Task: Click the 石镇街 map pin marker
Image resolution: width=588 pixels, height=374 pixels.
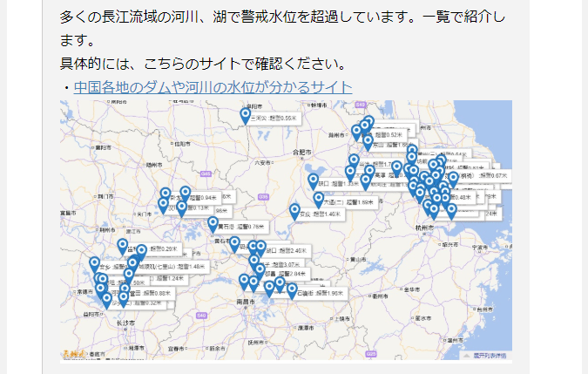Action: pyautogui.click(x=291, y=290)
